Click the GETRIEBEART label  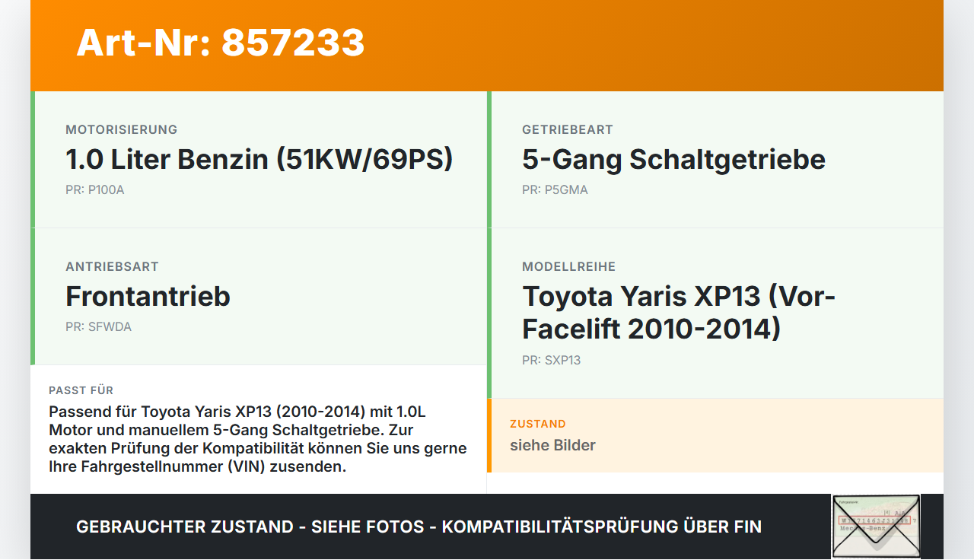coord(568,129)
